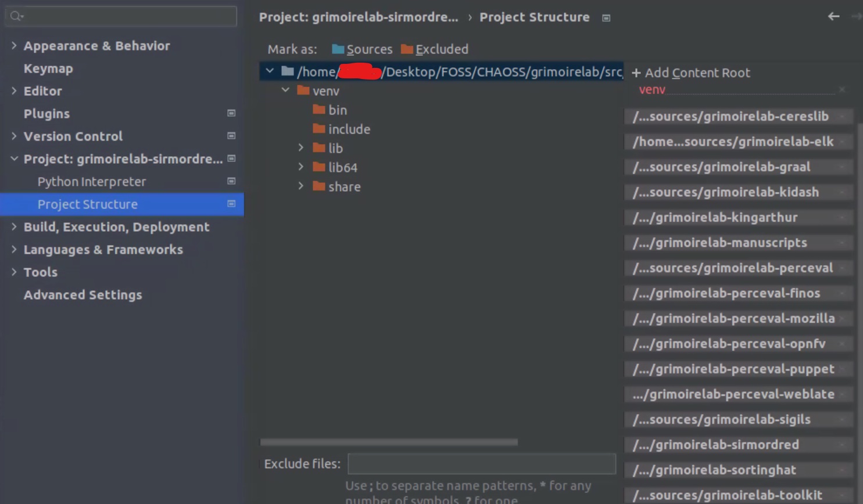Screen dimensions: 863x504
Task: Select grimoirelab-toolkit content root
Action: (x=738, y=495)
